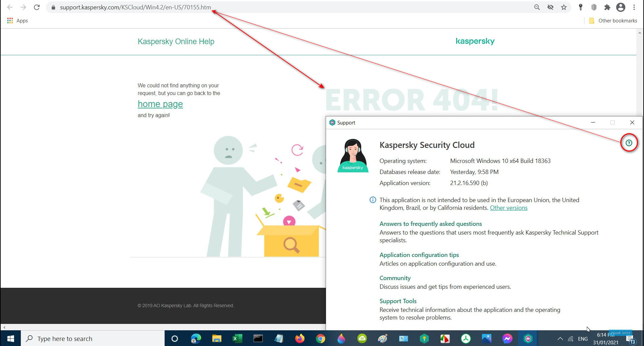Launch Microsoft Edge from the taskbar
The image size is (644, 346).
pos(196,339)
